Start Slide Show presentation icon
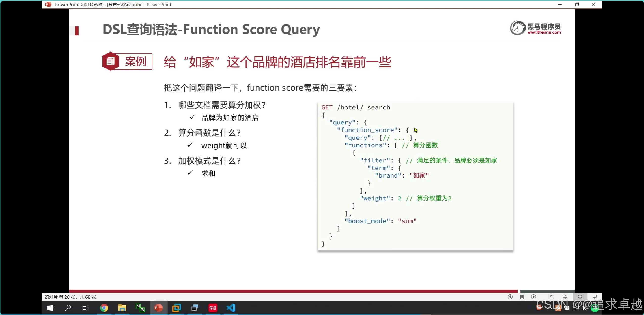 click(594, 297)
